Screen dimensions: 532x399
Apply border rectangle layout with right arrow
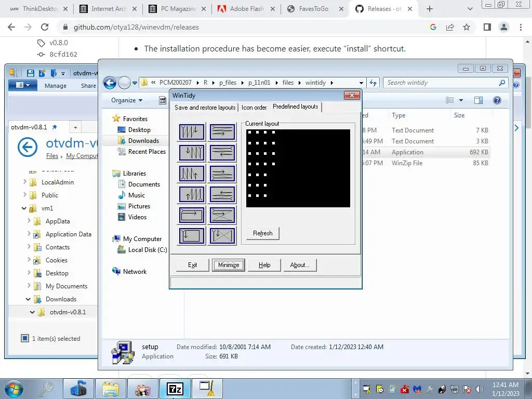[x=192, y=215]
